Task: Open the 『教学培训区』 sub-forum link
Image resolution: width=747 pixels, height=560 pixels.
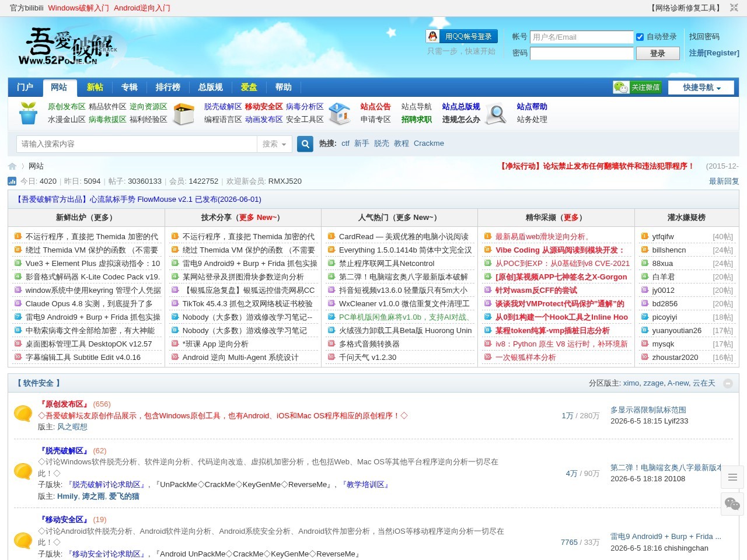Action: point(365,485)
